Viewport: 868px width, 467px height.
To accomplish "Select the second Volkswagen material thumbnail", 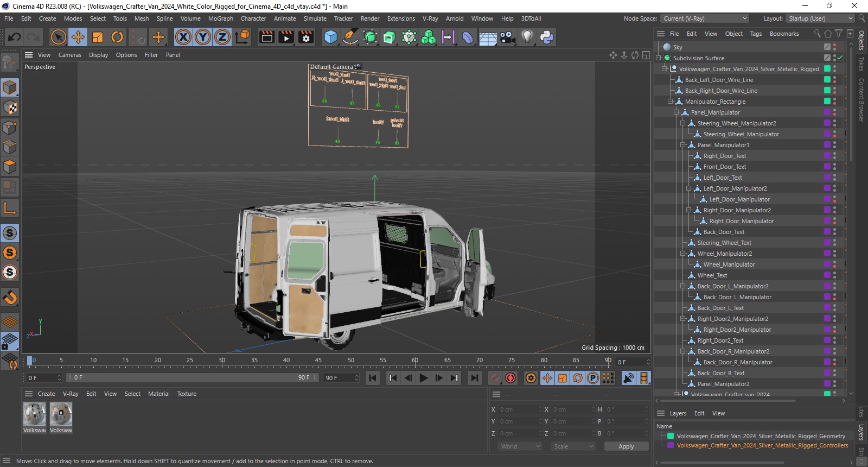I will click(61, 414).
